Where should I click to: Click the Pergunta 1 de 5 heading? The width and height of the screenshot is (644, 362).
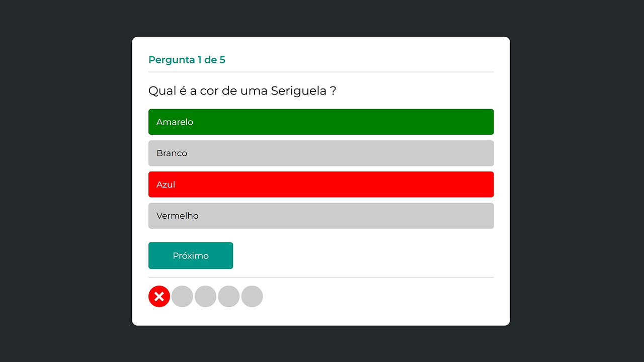187,60
